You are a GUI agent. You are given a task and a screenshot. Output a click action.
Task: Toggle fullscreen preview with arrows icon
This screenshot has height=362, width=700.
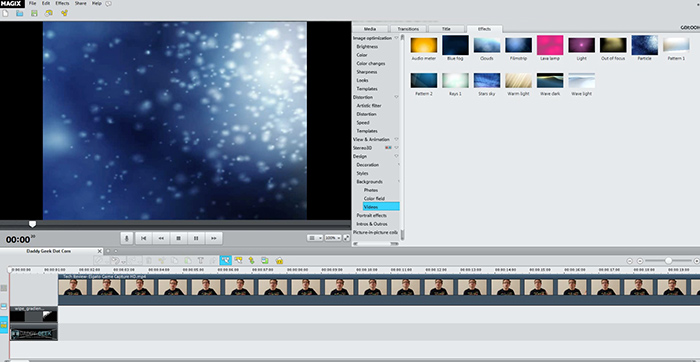point(346,238)
